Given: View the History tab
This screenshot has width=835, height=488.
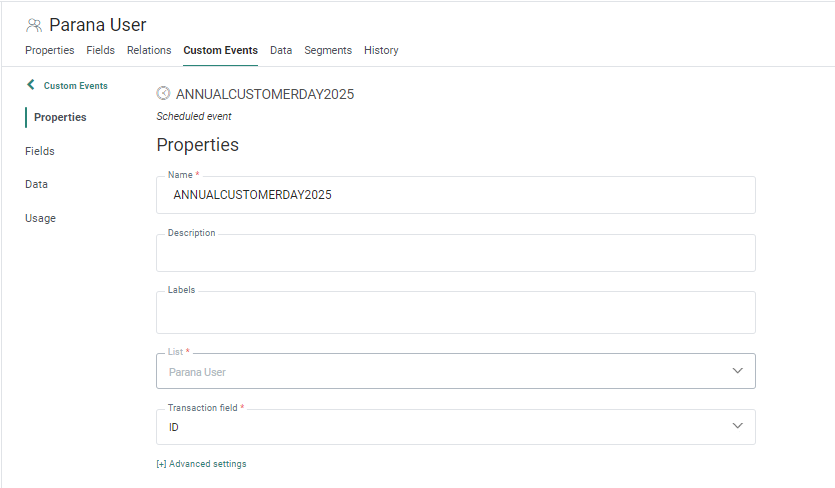Looking at the screenshot, I should point(381,50).
